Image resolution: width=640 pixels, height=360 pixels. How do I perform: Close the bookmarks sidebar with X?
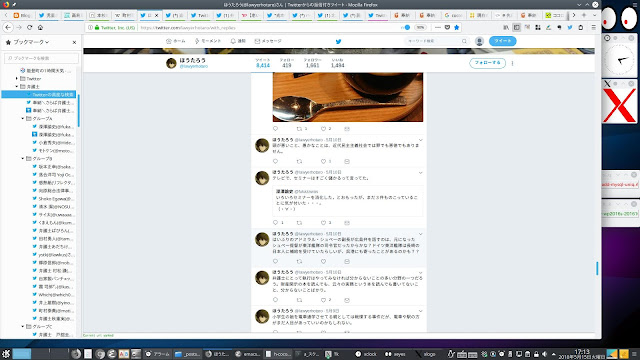click(x=74, y=42)
